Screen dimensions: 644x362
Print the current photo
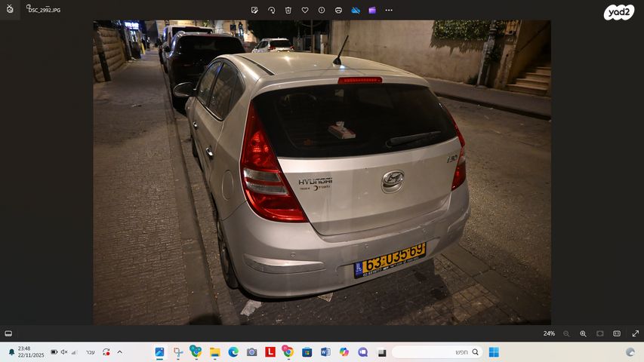pyautogui.click(x=338, y=11)
